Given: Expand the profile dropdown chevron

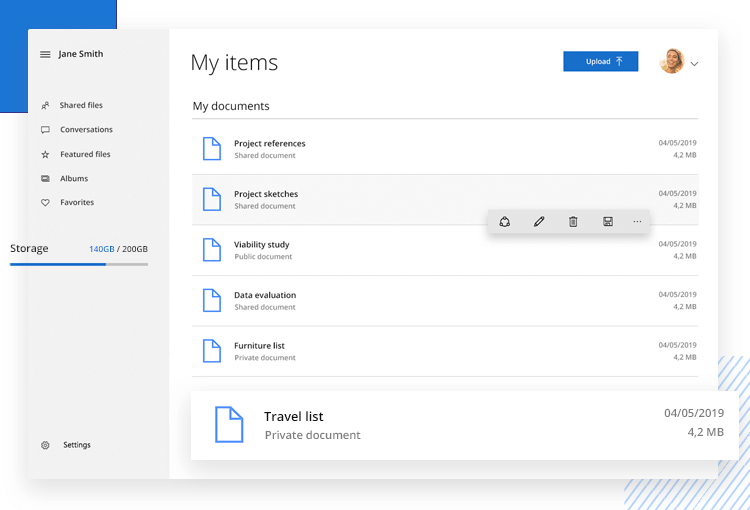Looking at the screenshot, I should [x=694, y=64].
